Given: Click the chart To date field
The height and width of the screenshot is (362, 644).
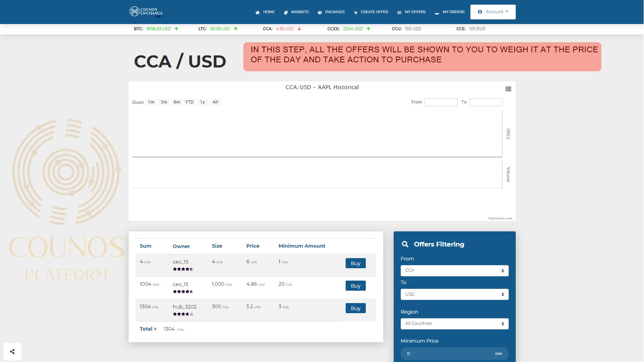Looking at the screenshot, I should 486,102.
